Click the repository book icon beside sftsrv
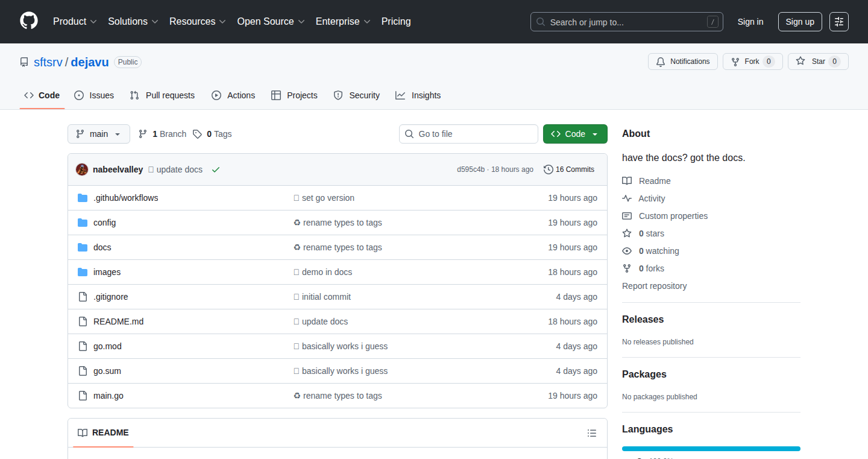868x459 pixels. [24, 62]
